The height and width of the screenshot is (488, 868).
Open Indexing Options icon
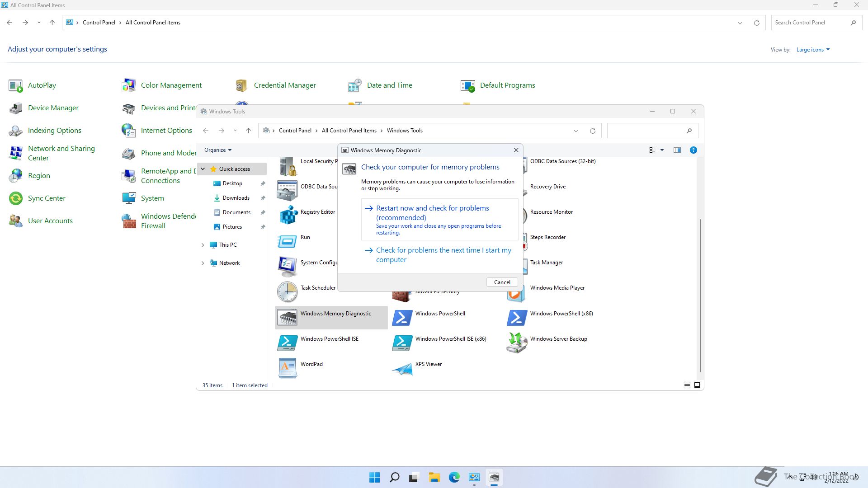pyautogui.click(x=16, y=131)
